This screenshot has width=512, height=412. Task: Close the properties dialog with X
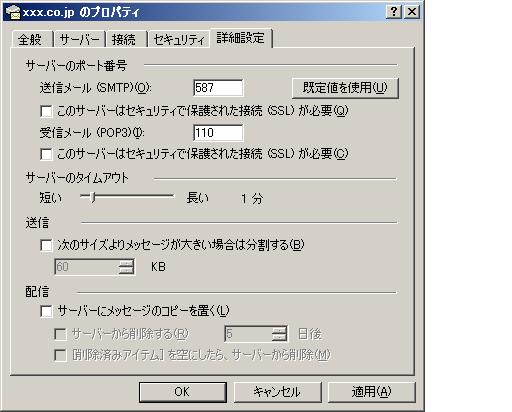[412, 12]
